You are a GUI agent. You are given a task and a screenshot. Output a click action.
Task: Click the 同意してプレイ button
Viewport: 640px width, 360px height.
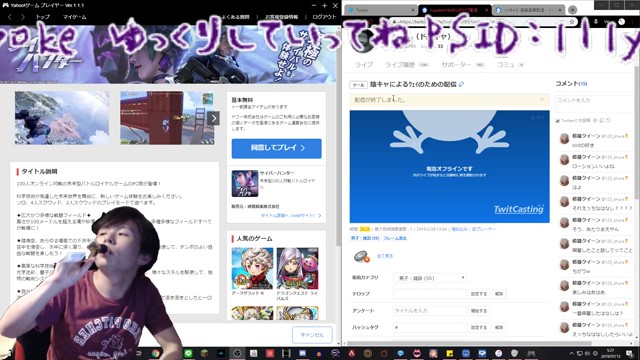277,148
